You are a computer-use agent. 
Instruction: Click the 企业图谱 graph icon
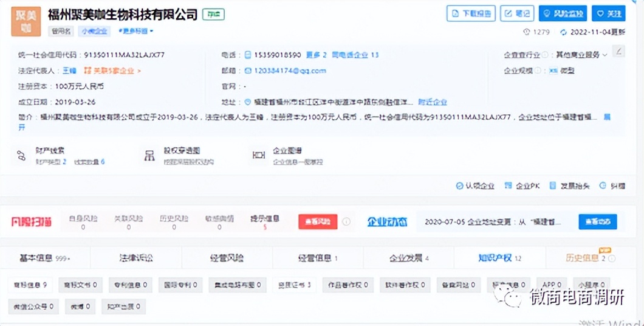259,156
